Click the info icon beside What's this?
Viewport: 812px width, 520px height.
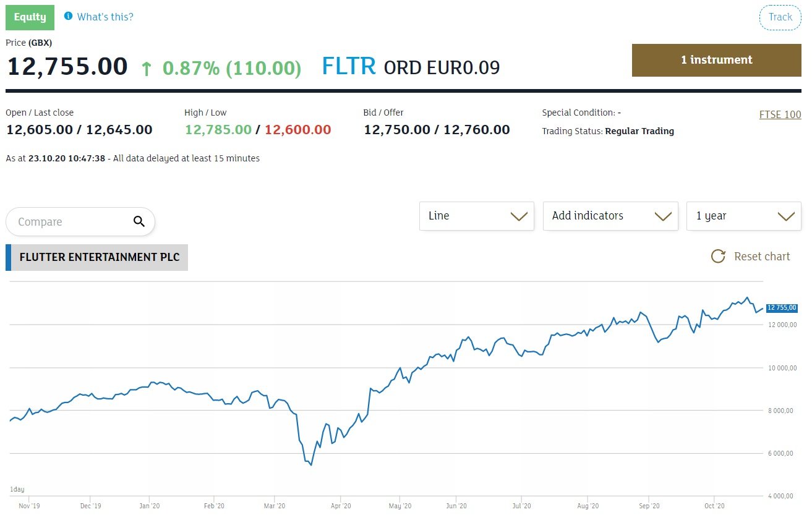pyautogui.click(x=68, y=16)
